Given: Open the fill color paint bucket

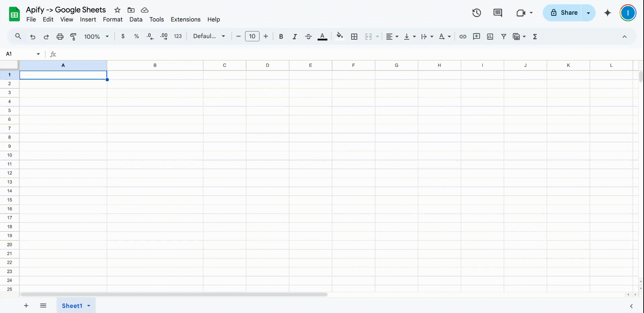Looking at the screenshot, I should 340,36.
